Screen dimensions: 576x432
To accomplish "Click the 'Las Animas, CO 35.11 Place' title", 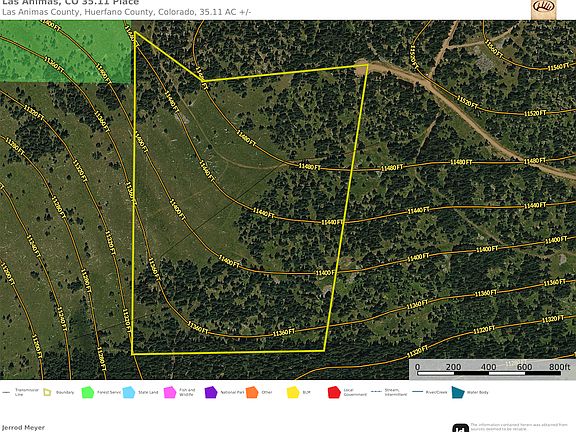I will pyautogui.click(x=71, y=2).
